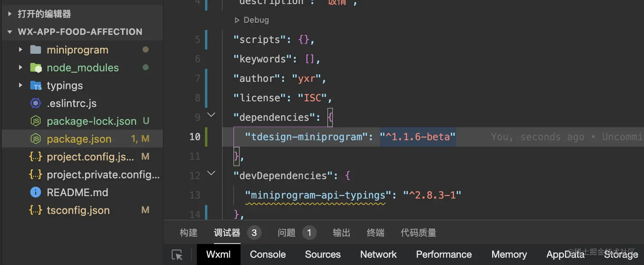Click the U status beside package-lock.json
Image resolution: width=644 pixels, height=265 pixels.
146,121
